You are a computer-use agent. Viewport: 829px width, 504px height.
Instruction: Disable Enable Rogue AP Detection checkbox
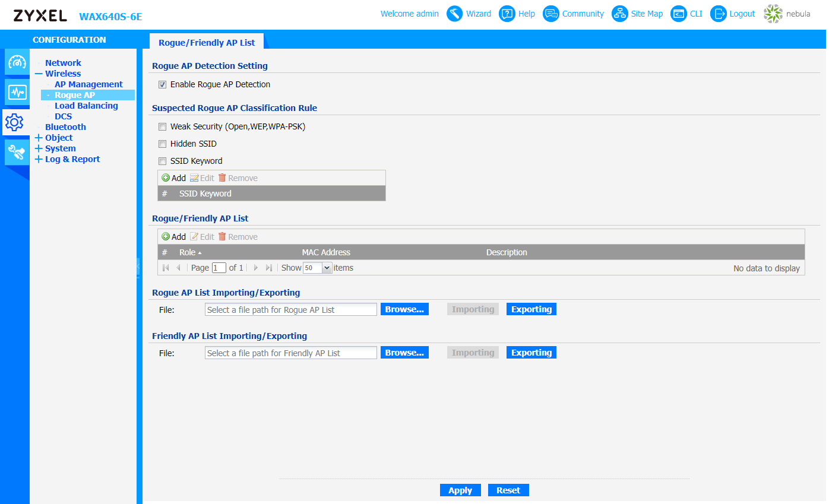[162, 85]
